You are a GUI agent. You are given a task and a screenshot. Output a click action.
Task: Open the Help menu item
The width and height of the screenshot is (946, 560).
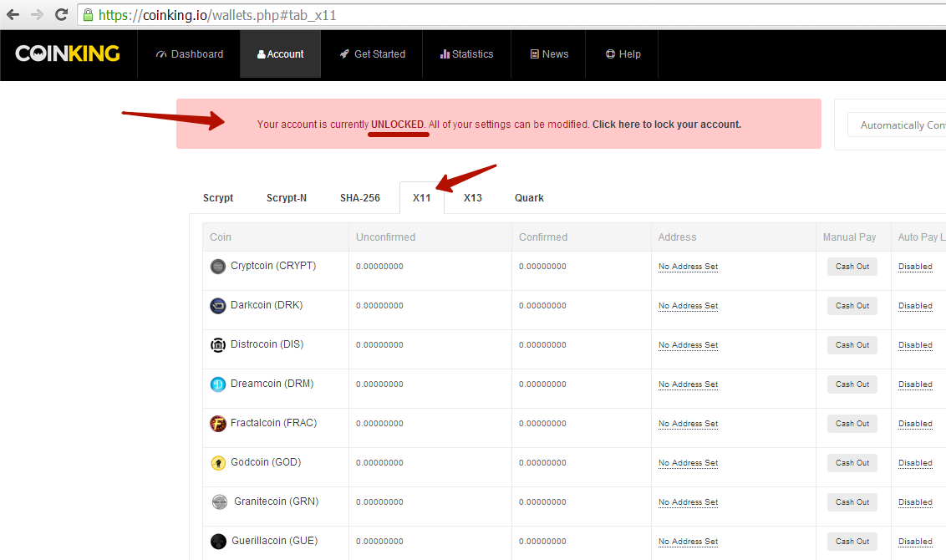pyautogui.click(x=622, y=54)
